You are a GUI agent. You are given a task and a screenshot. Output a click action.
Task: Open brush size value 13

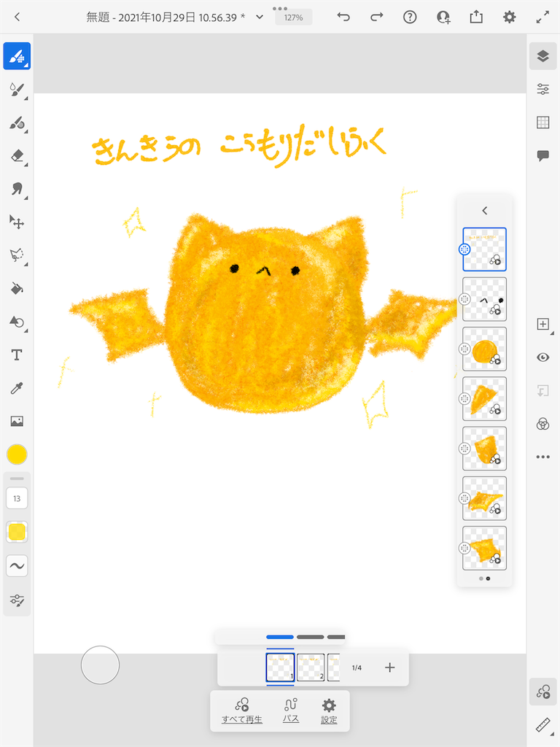tap(17, 498)
